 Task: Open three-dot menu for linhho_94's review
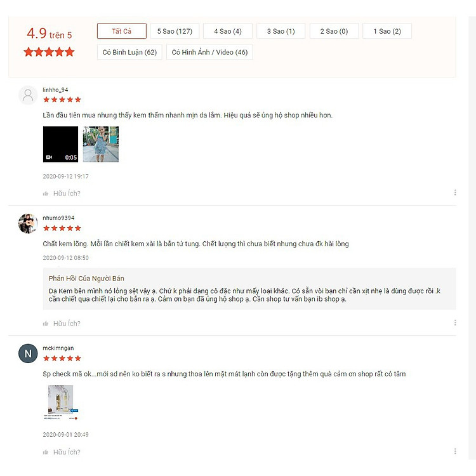(455, 192)
